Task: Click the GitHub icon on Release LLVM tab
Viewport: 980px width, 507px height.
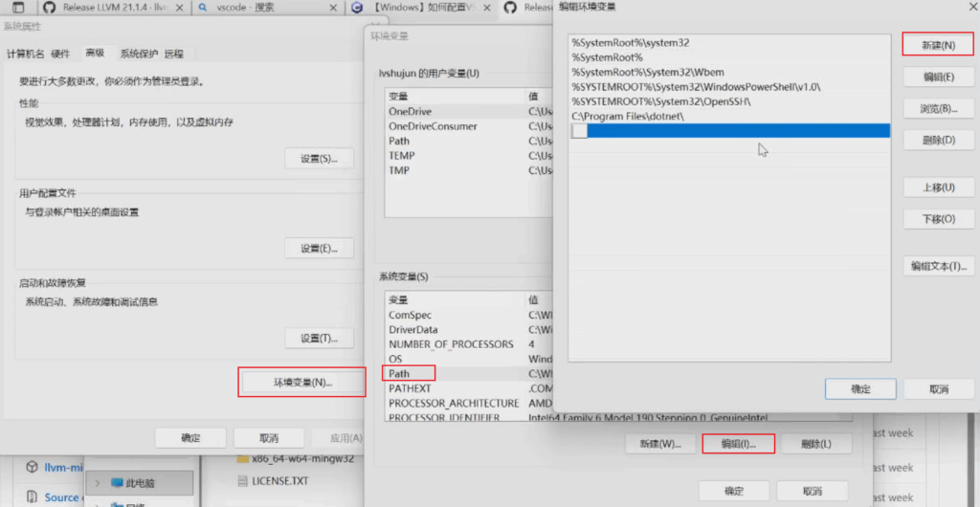Action: pyautogui.click(x=49, y=7)
